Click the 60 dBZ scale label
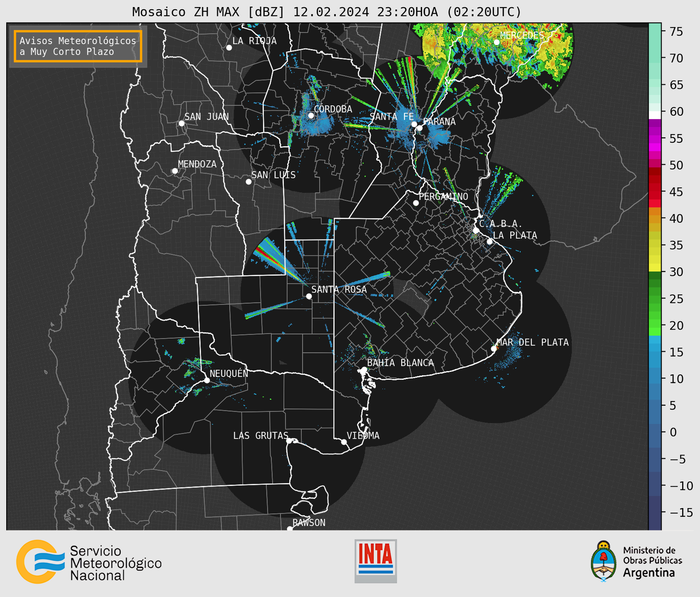700x597 pixels. 676,112
